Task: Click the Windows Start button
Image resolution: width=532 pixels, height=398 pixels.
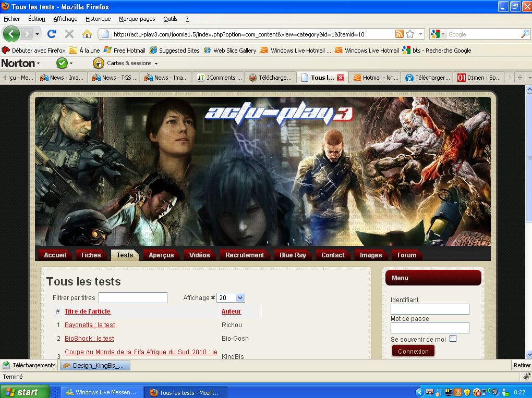Action: click(25, 392)
